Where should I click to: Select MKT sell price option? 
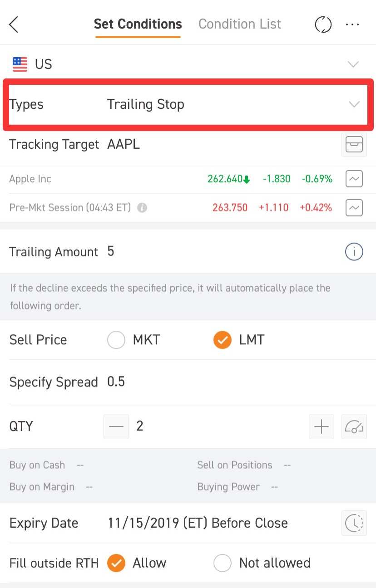pos(116,340)
